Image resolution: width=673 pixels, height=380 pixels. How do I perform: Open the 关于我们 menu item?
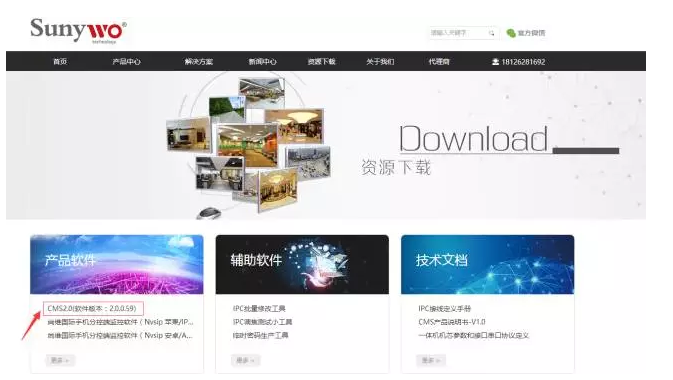(x=380, y=61)
